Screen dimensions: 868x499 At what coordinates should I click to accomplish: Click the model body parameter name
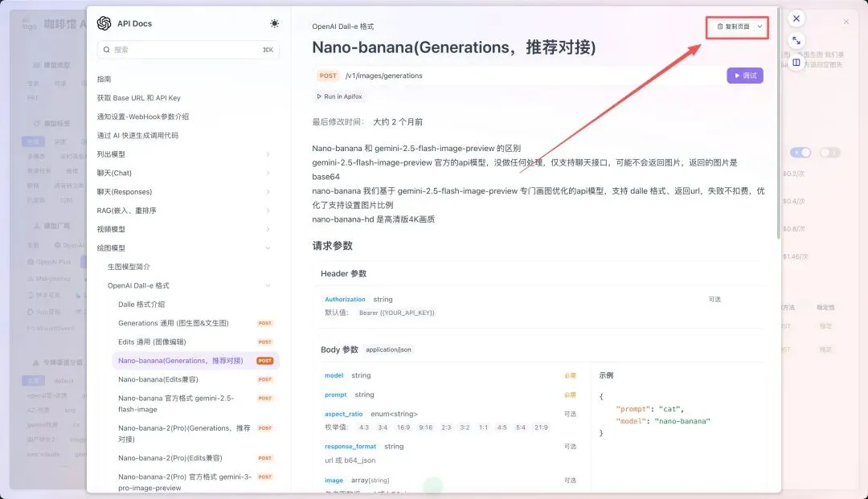coord(334,375)
